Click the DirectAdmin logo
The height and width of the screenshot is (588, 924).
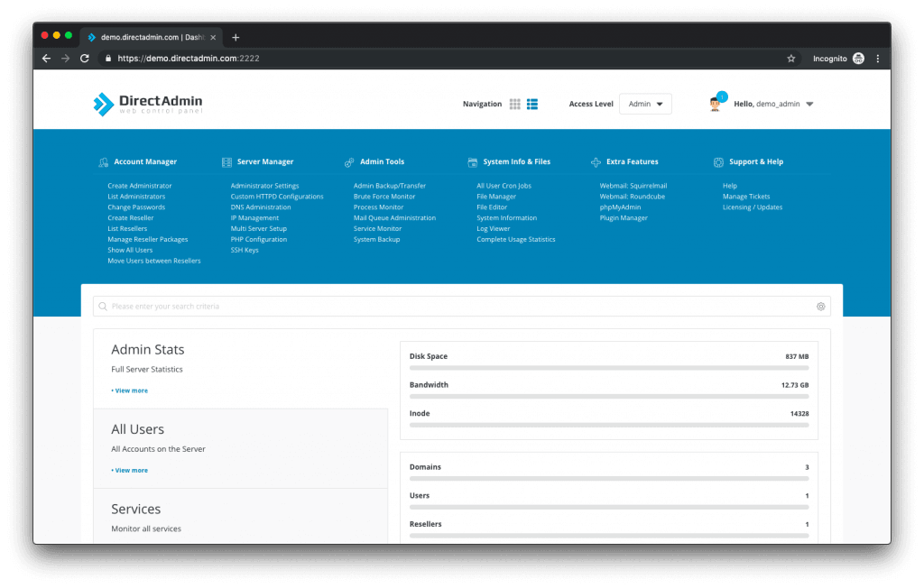[147, 103]
